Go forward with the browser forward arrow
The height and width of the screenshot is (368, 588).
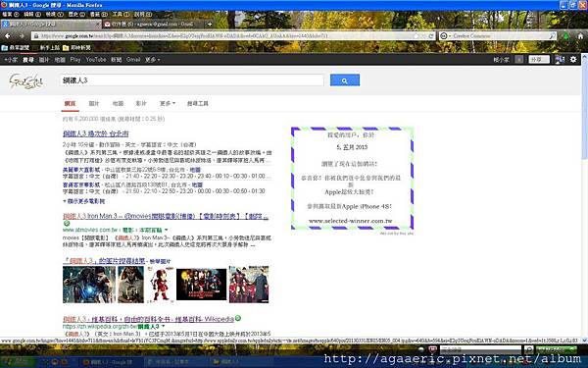pos(22,35)
